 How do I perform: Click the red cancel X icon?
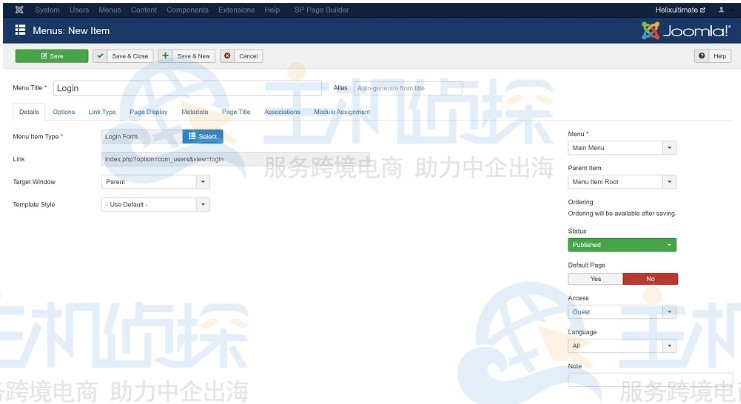pos(227,56)
